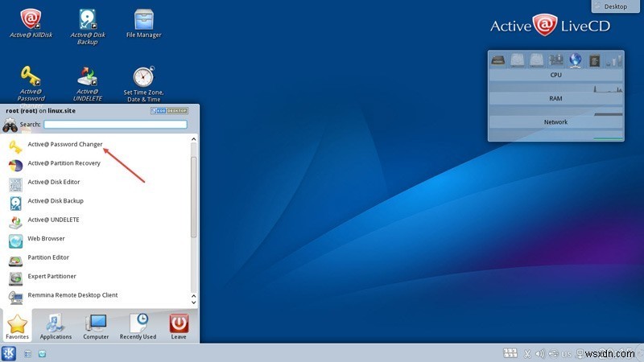644x362 pixels.
Task: Launch Active@ UNDELETE desktop shortcut
Action: point(88,84)
